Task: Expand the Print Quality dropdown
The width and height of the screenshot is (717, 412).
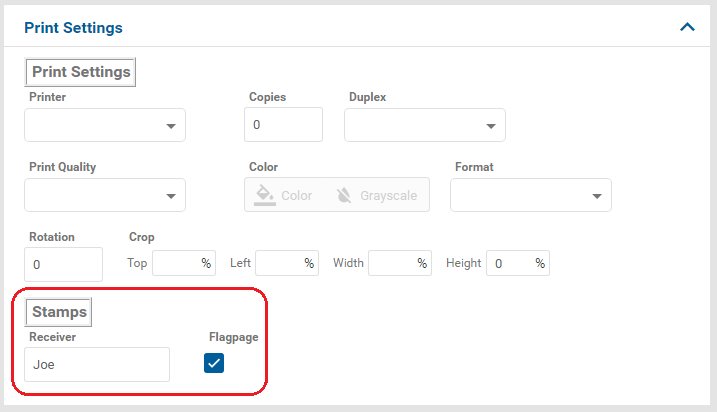Action: coord(104,195)
